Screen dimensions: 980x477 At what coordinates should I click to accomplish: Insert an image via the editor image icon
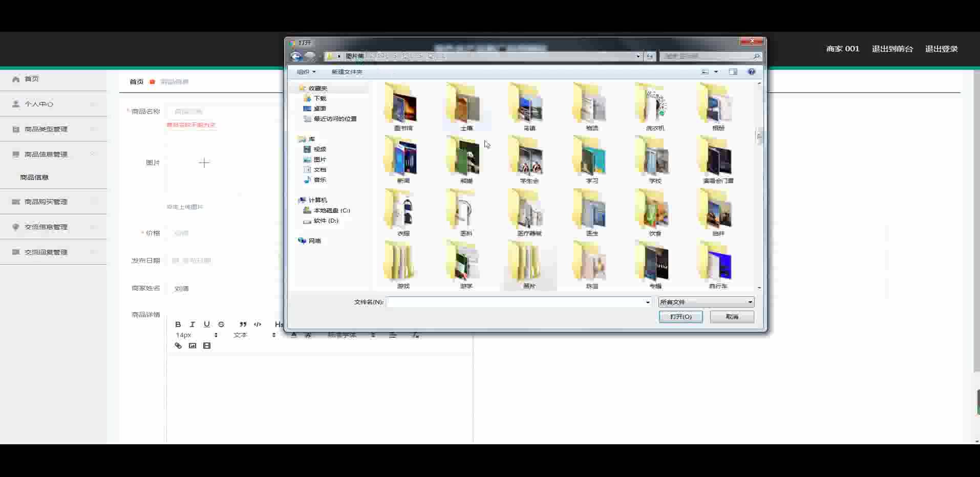point(193,345)
